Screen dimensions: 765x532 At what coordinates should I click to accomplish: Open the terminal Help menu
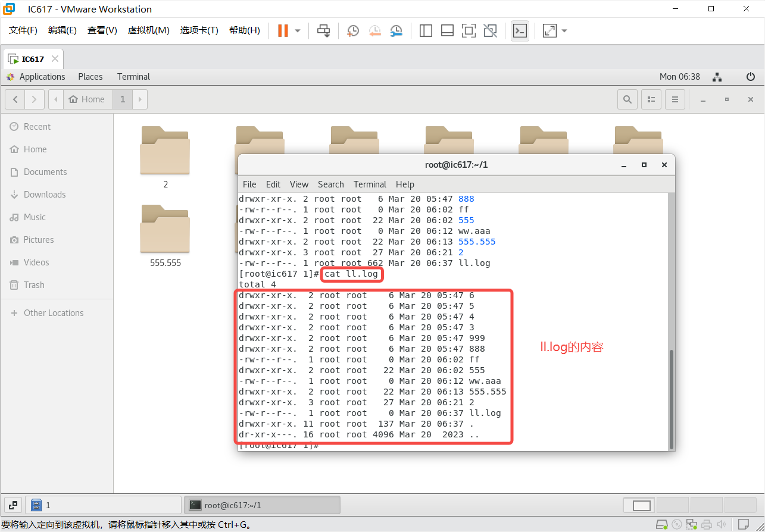point(405,184)
